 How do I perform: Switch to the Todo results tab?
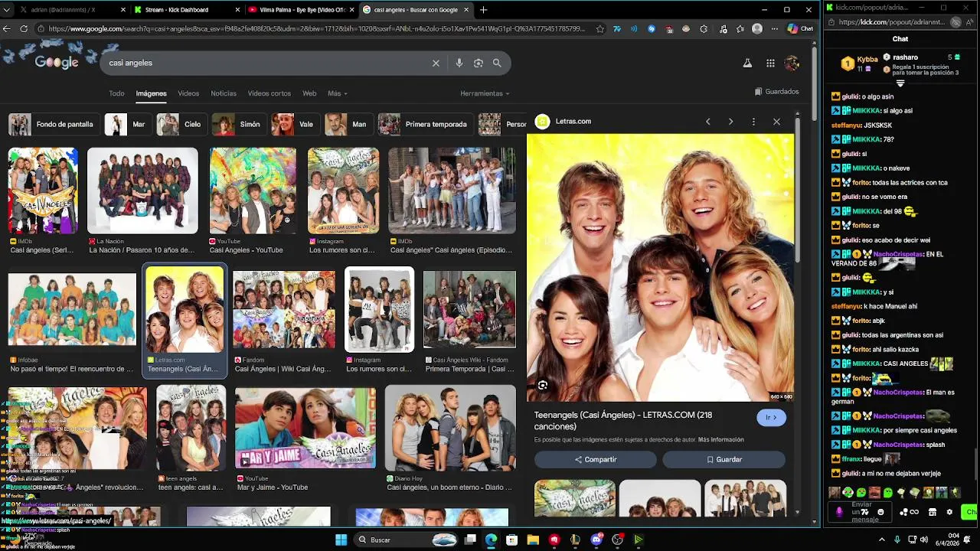[x=116, y=93]
